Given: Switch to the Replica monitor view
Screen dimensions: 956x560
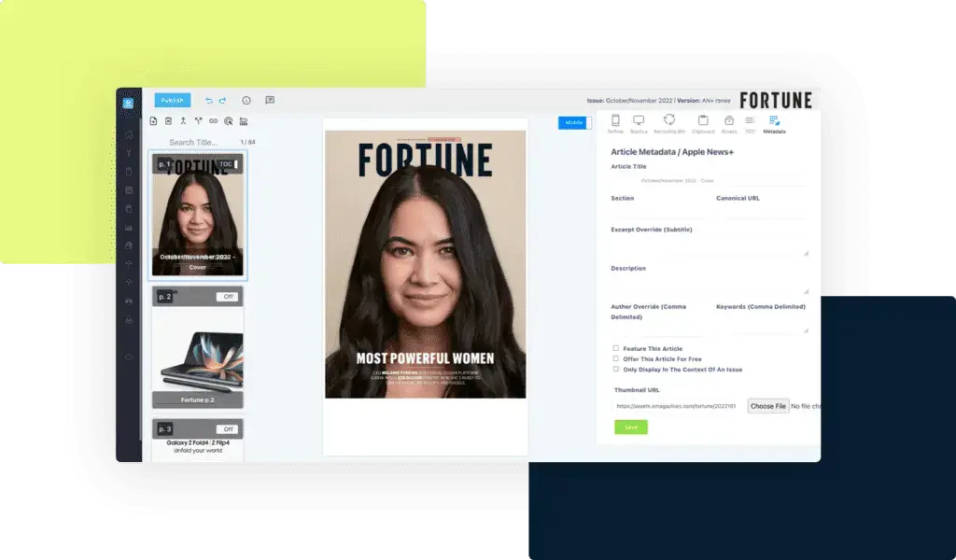Looking at the screenshot, I should 639,124.
